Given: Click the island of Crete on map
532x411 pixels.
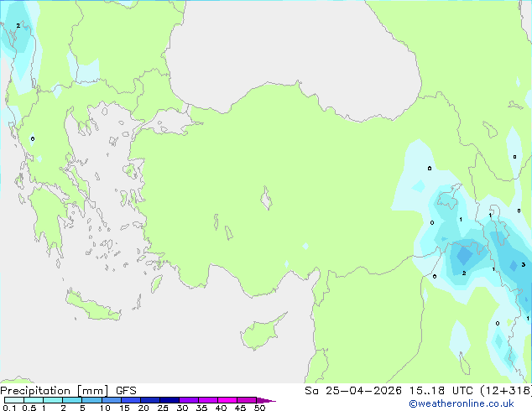Looking at the screenshot, I should [93, 307].
